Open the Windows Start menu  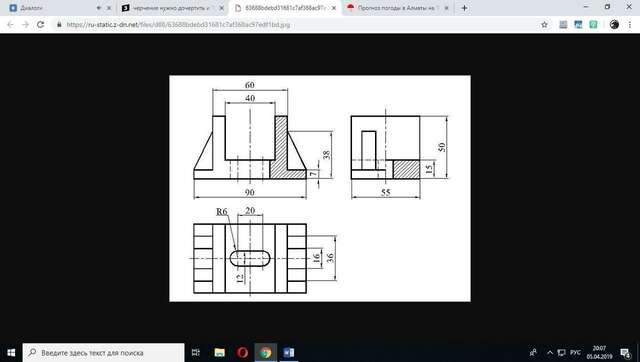[x=11, y=352]
